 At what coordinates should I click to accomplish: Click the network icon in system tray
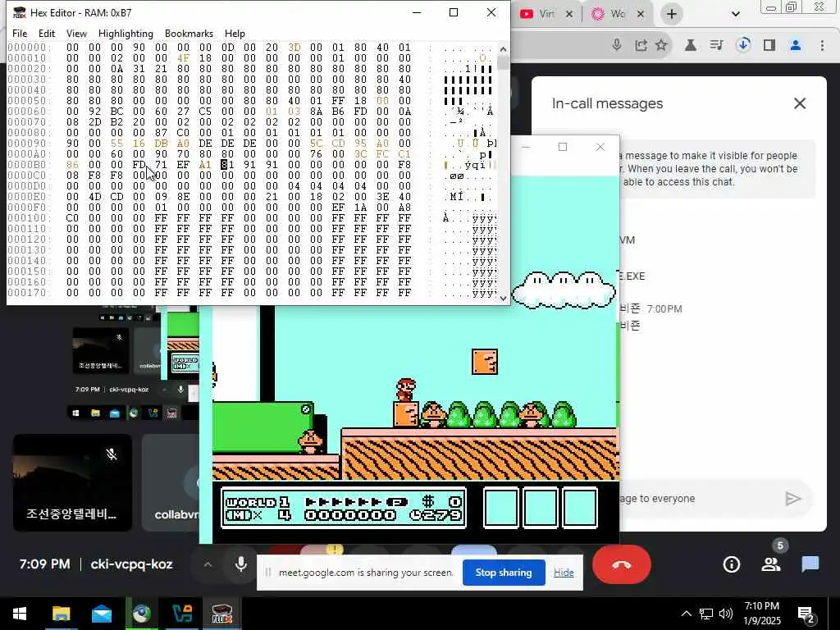(x=706, y=614)
